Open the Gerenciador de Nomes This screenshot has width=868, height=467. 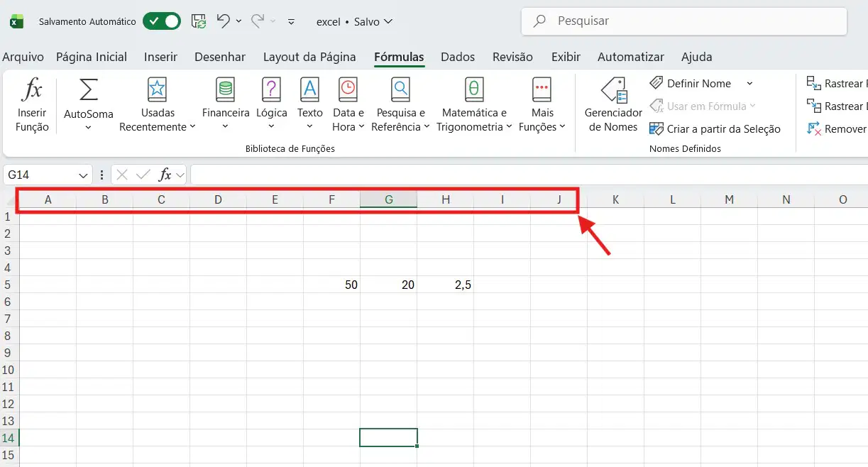613,105
